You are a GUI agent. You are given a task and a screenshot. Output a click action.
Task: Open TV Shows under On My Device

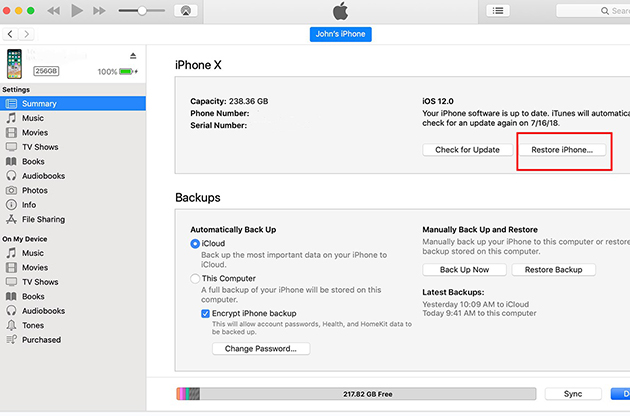click(x=73, y=282)
